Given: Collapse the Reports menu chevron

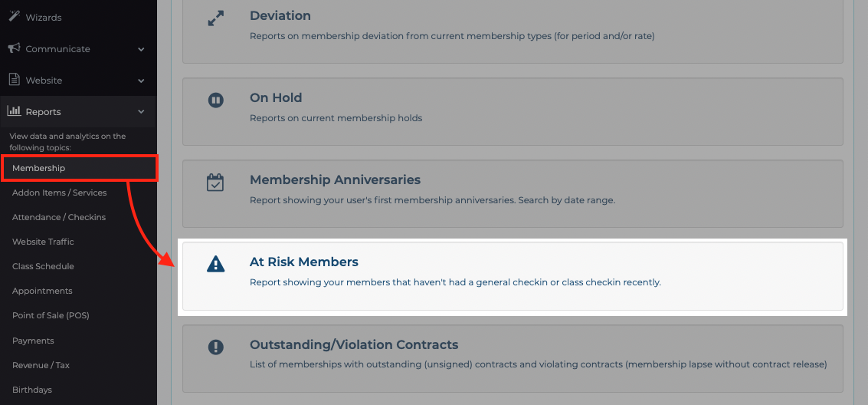Looking at the screenshot, I should pos(141,112).
